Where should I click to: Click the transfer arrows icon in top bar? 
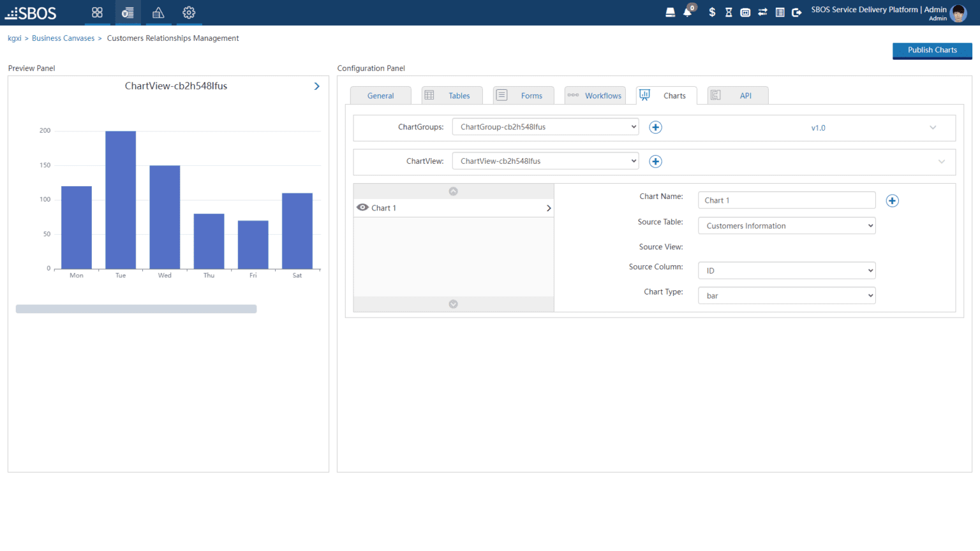point(762,11)
